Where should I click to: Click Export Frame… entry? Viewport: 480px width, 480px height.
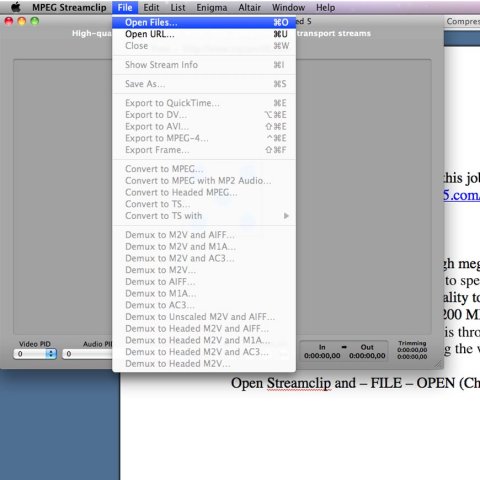coord(204,150)
